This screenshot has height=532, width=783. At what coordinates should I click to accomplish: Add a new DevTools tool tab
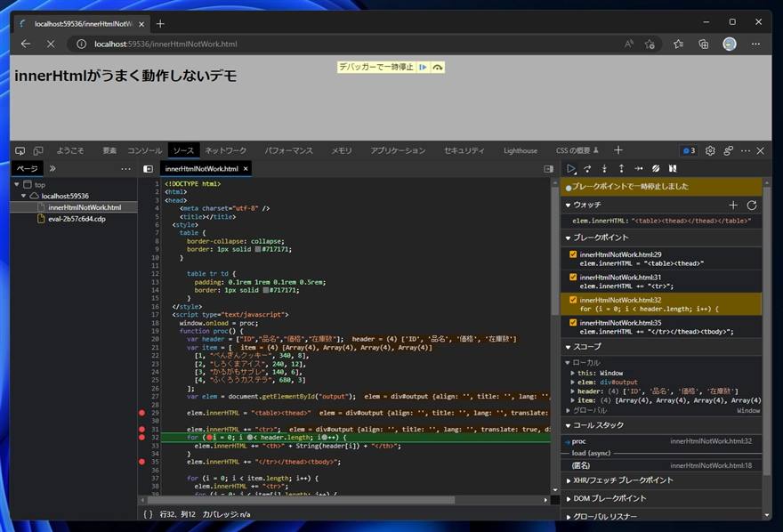[618, 150]
